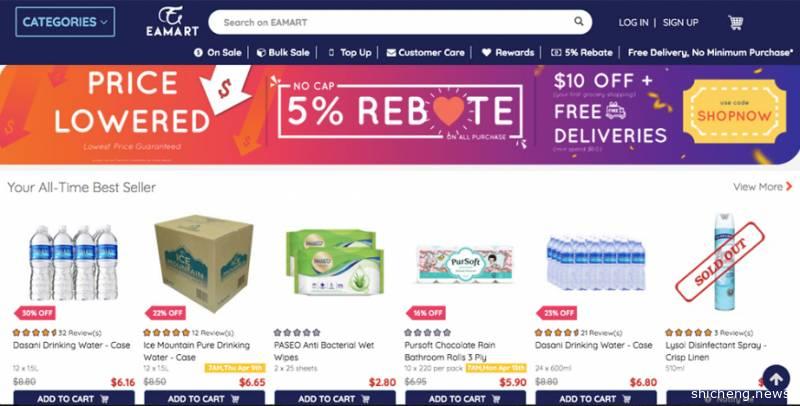Click the SIGN UP link

(681, 22)
